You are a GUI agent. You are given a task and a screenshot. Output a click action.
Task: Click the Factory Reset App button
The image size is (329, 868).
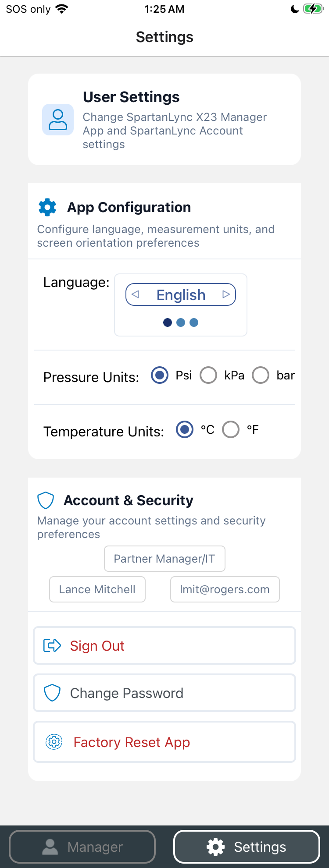pyautogui.click(x=164, y=742)
